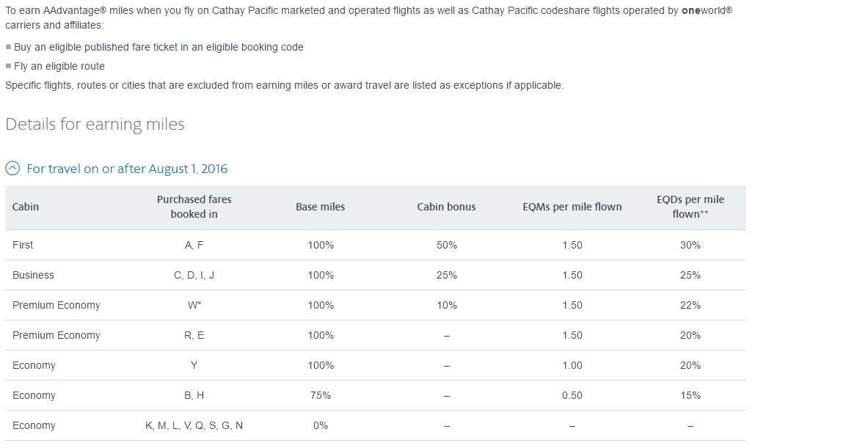
Task: Click the "Buy an eligible published fare ticket" bullet
Action: [x=158, y=47]
